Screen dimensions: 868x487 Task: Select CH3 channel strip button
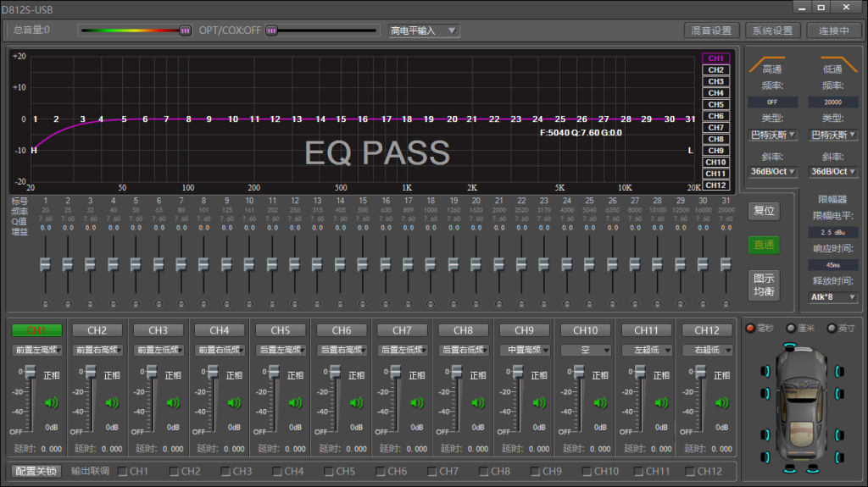(x=159, y=330)
